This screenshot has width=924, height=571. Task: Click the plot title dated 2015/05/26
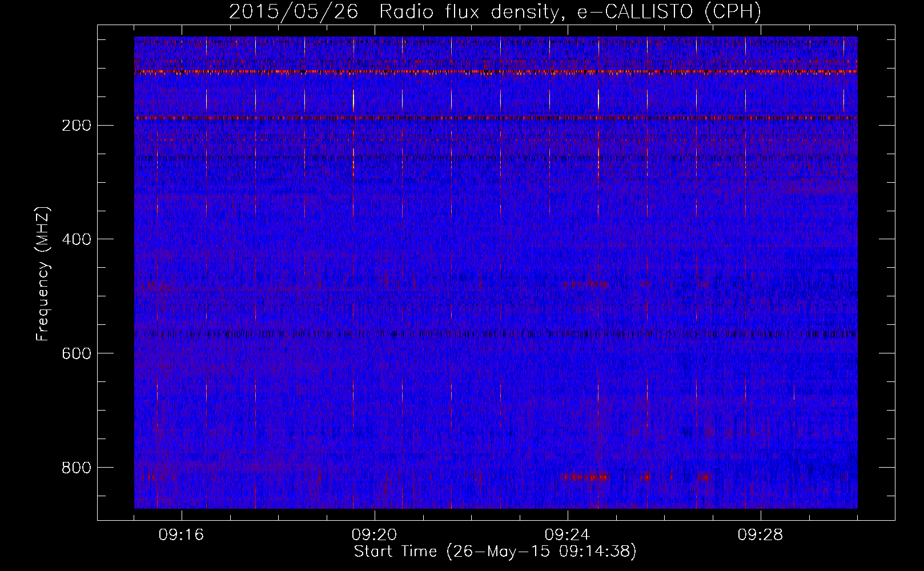(x=495, y=11)
